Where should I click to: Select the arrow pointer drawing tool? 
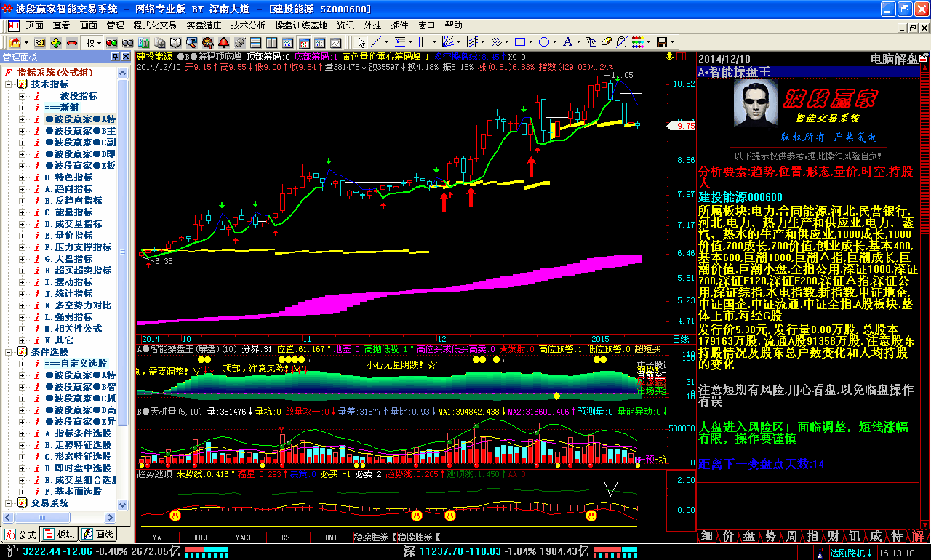361,42
